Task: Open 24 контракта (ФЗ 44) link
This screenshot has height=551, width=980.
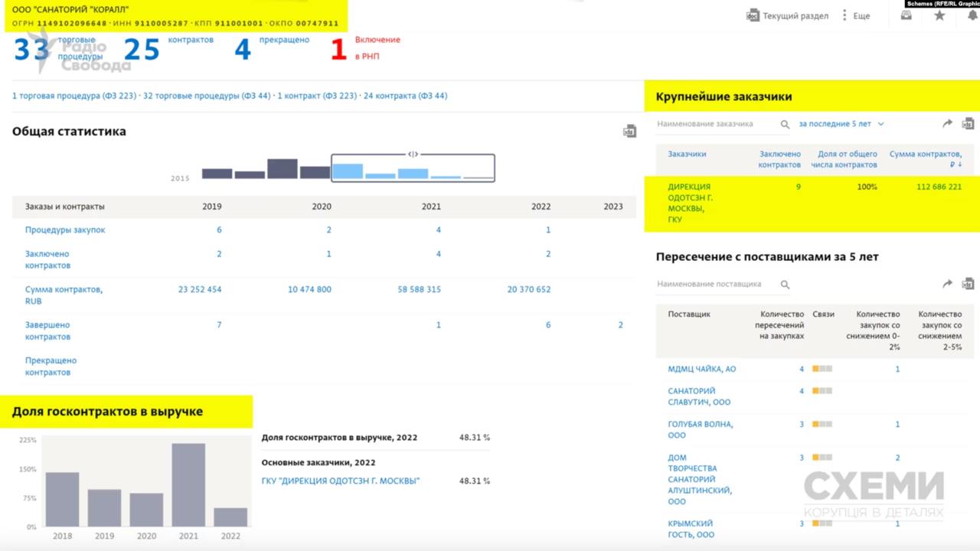Action: [x=405, y=96]
